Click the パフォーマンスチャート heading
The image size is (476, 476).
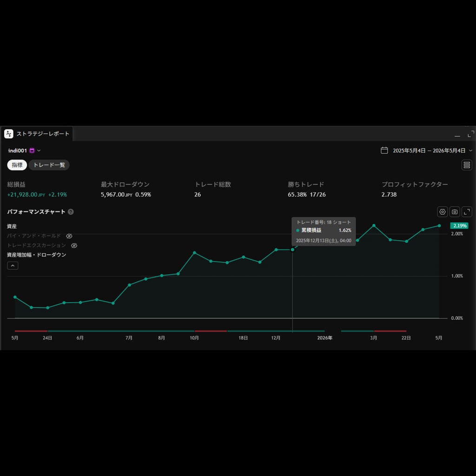pos(36,212)
